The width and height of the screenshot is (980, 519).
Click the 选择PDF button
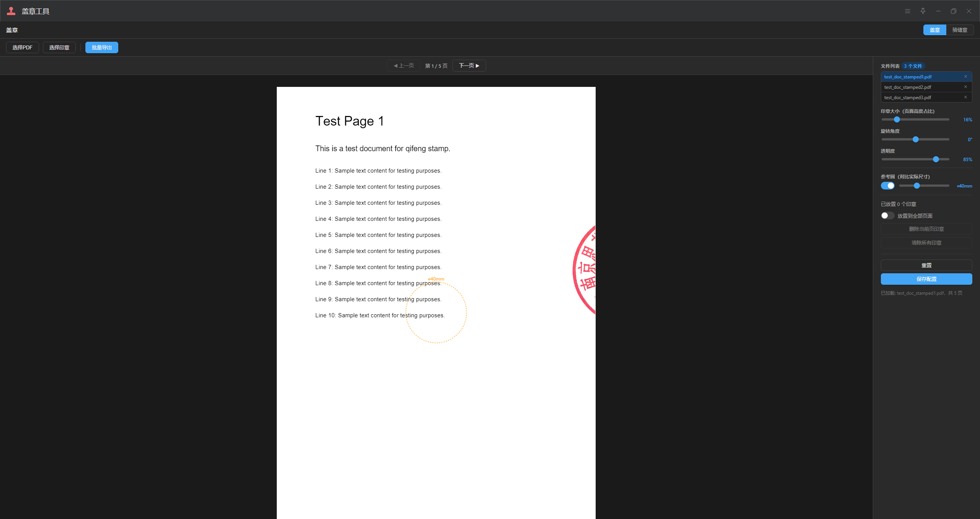23,47
